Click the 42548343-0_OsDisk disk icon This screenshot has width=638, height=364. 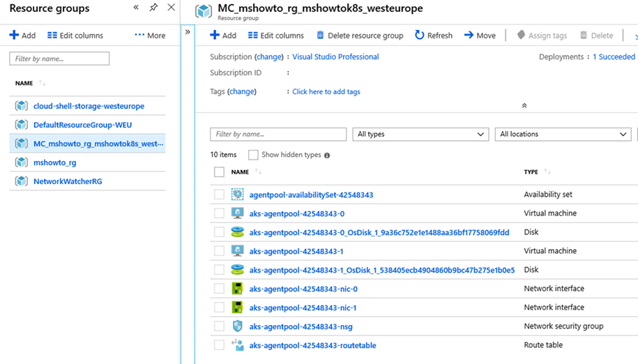click(x=237, y=232)
